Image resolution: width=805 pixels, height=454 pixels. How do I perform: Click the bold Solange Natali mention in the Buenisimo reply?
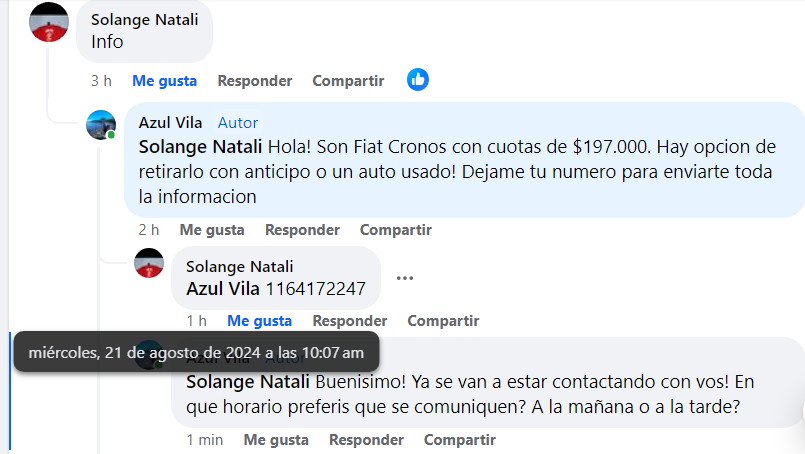coord(248,382)
